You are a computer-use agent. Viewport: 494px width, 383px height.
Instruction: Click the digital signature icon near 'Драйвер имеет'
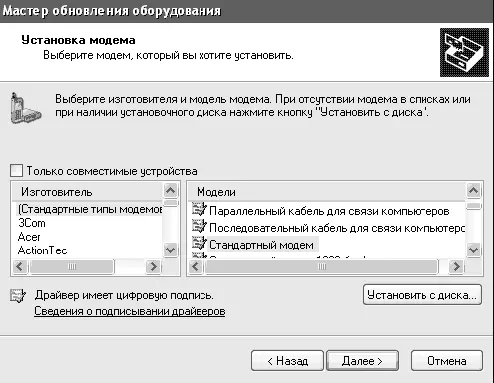[18, 296]
